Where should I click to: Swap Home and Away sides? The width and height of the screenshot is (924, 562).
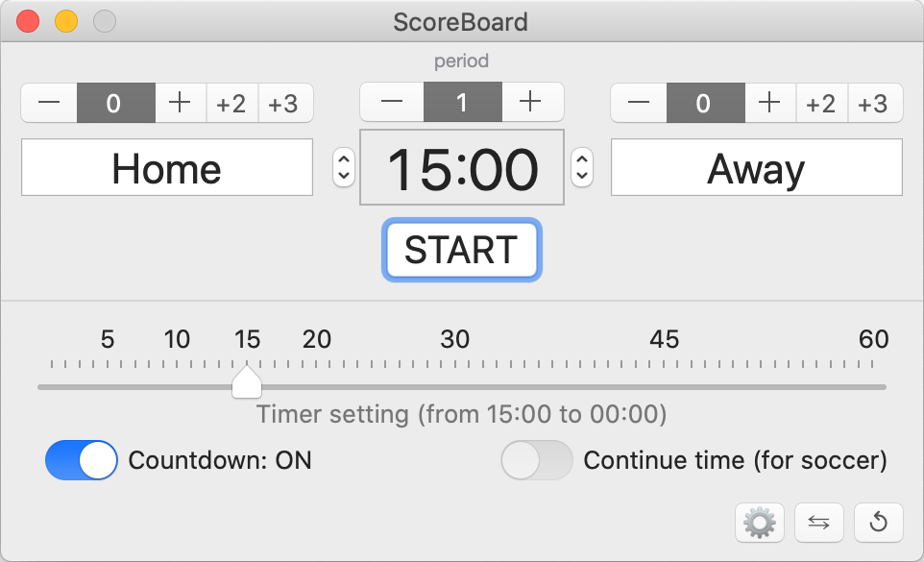click(818, 523)
